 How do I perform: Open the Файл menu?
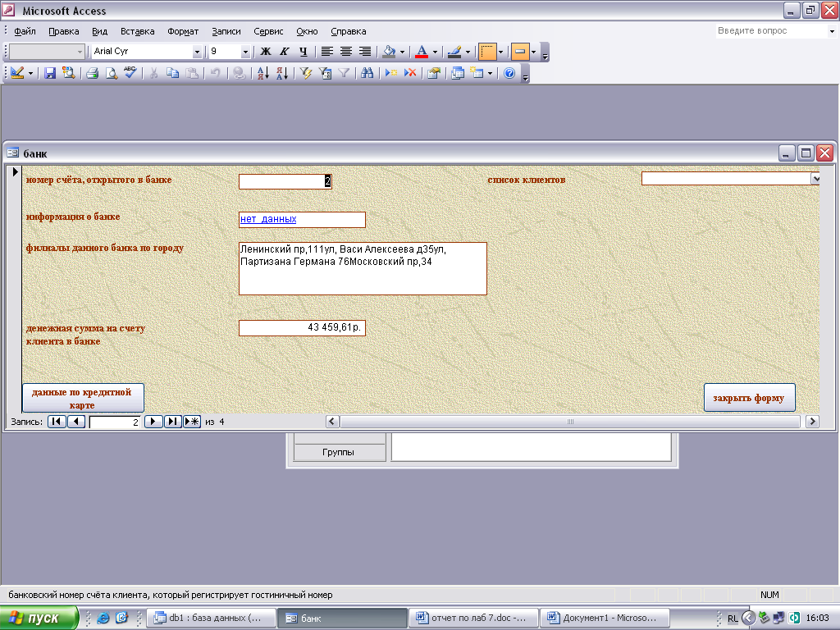coord(25,31)
